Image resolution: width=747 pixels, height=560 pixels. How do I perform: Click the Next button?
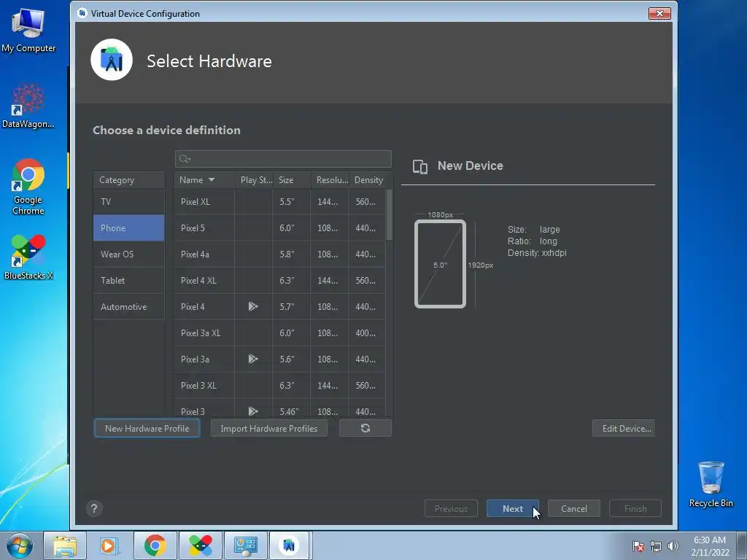513,508
